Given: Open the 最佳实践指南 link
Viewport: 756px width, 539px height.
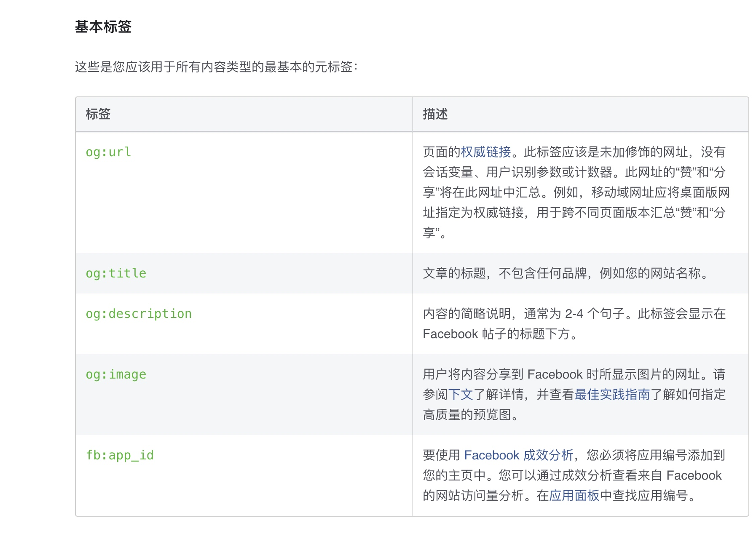Looking at the screenshot, I should click(x=612, y=395).
